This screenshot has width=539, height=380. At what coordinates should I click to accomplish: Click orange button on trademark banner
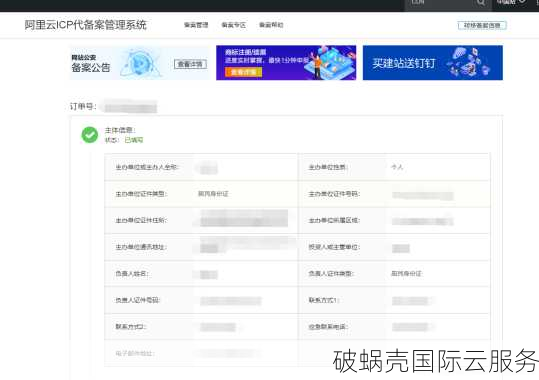click(x=243, y=72)
